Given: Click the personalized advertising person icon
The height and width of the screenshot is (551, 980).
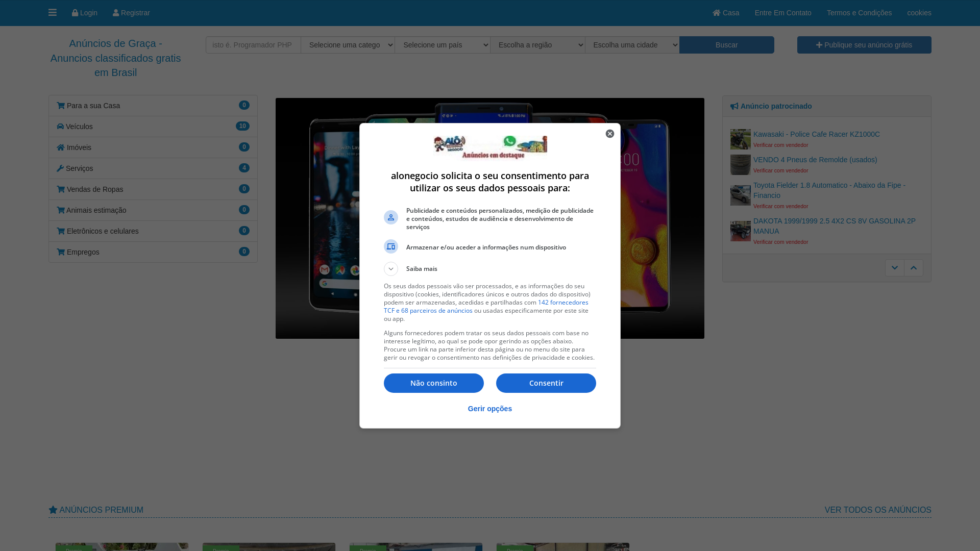Looking at the screenshot, I should click(x=391, y=217).
